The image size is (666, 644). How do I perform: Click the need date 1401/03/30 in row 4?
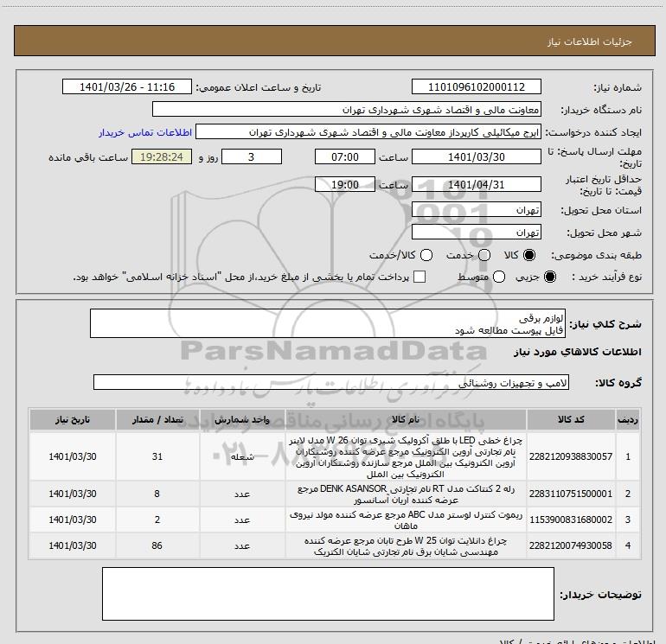click(x=72, y=545)
